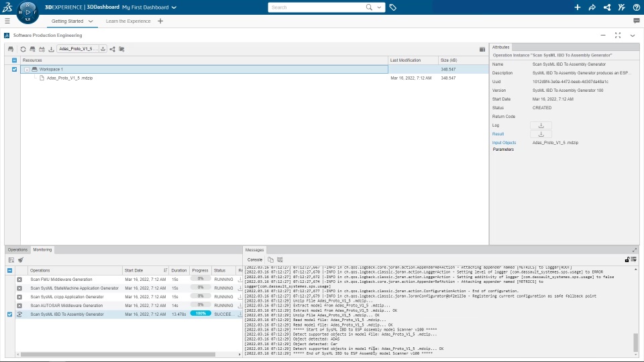644x362 pixels.
Task: Click the tag icon next to search
Action: coord(392,7)
